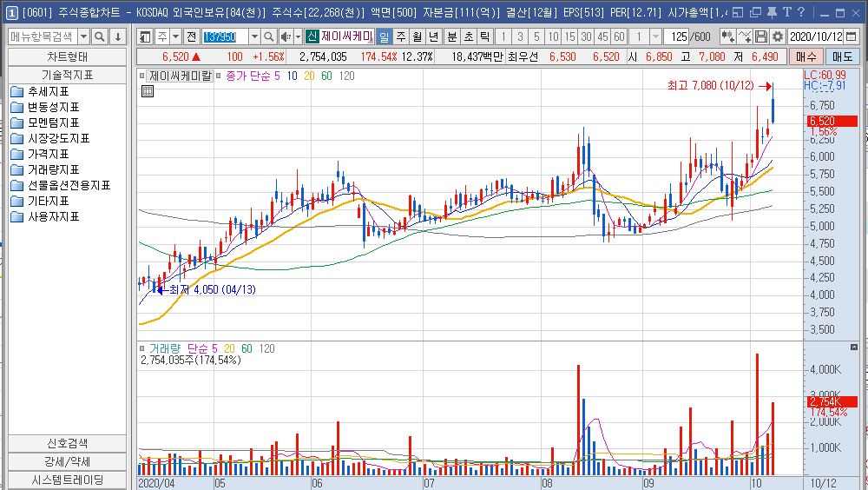Click the 매도 sell button
This screenshot has height=490, width=868.
click(842, 56)
